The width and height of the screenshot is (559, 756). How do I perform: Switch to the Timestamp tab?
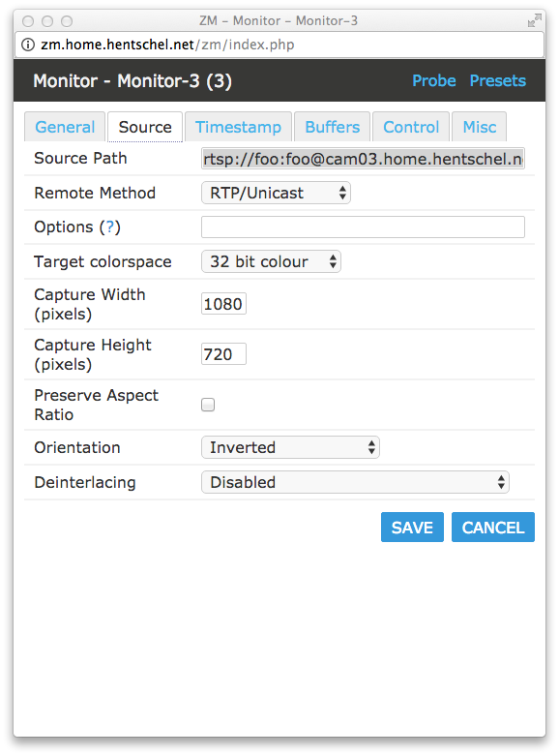(x=238, y=127)
